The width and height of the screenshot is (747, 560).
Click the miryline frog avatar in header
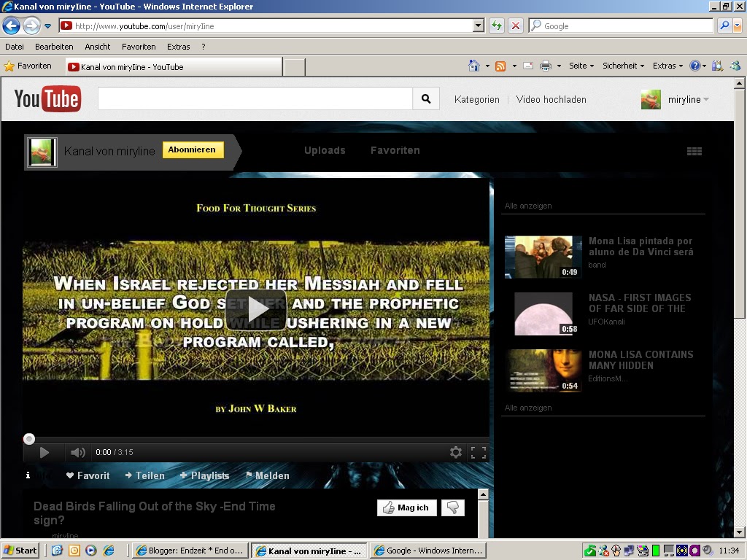pyautogui.click(x=651, y=99)
